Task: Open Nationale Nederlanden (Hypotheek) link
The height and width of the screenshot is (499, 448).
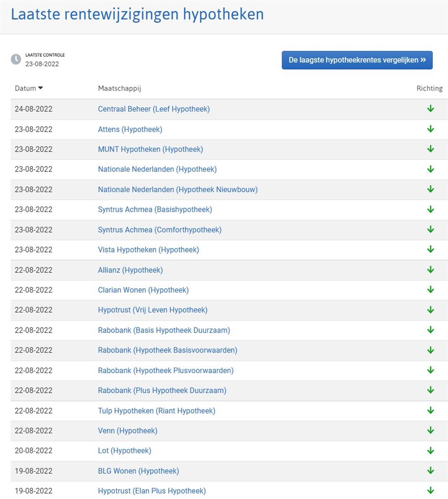Action: click(157, 169)
